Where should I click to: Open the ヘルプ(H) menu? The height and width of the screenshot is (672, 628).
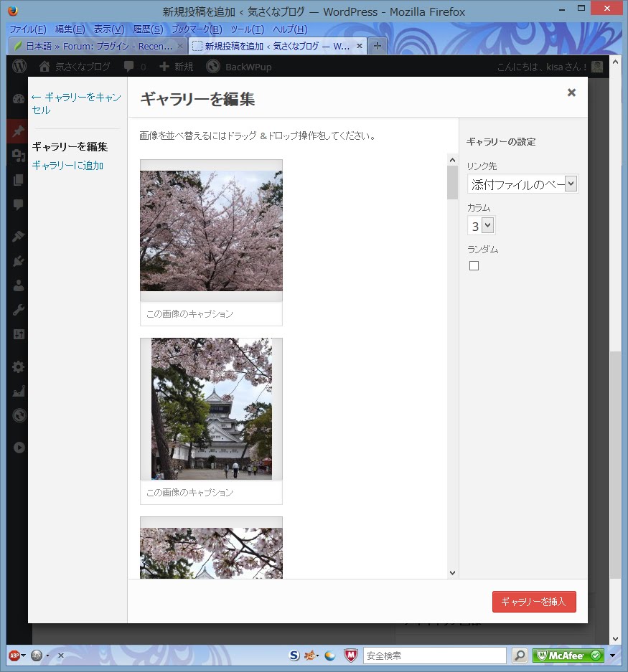pos(291,29)
